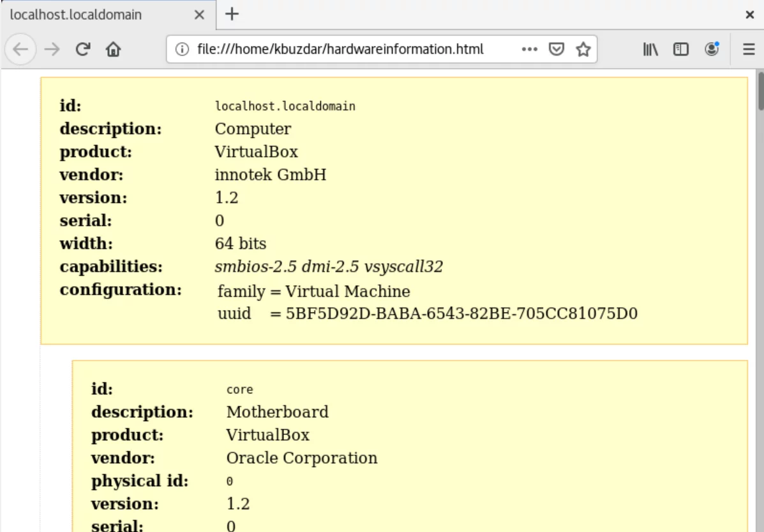Toggle the sidebar view
Image resolution: width=764 pixels, height=532 pixels.
coord(680,49)
